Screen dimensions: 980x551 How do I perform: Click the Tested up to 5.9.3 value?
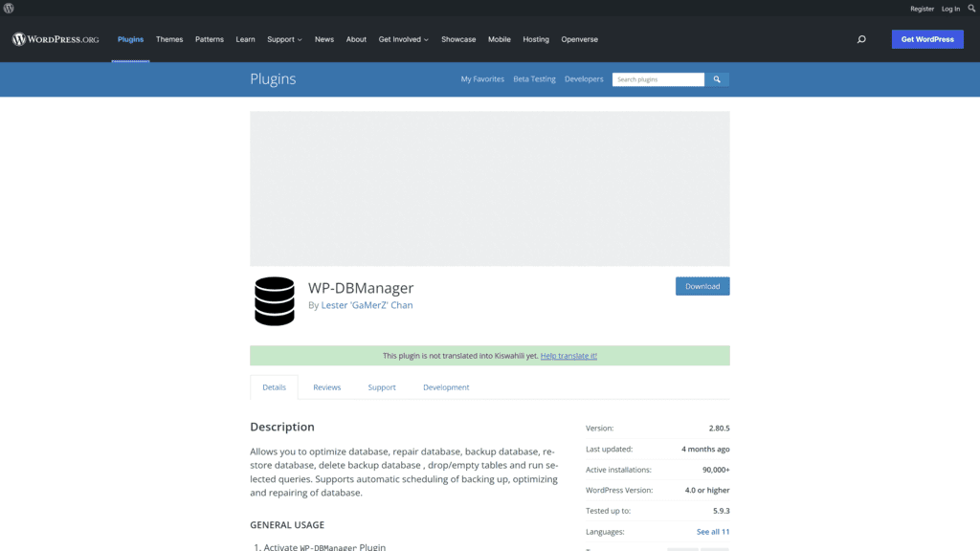(722, 511)
